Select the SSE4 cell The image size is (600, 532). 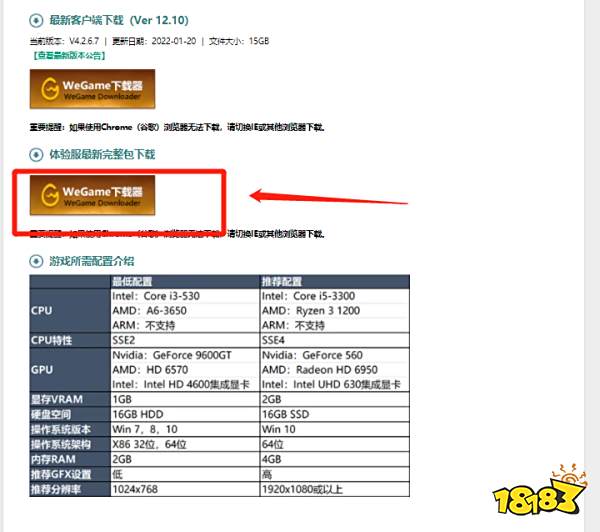[335, 340]
